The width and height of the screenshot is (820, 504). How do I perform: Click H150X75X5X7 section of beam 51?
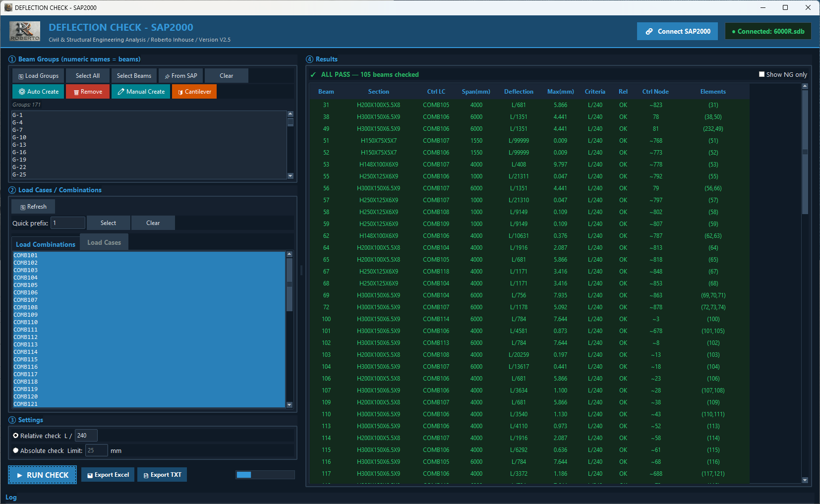point(379,141)
